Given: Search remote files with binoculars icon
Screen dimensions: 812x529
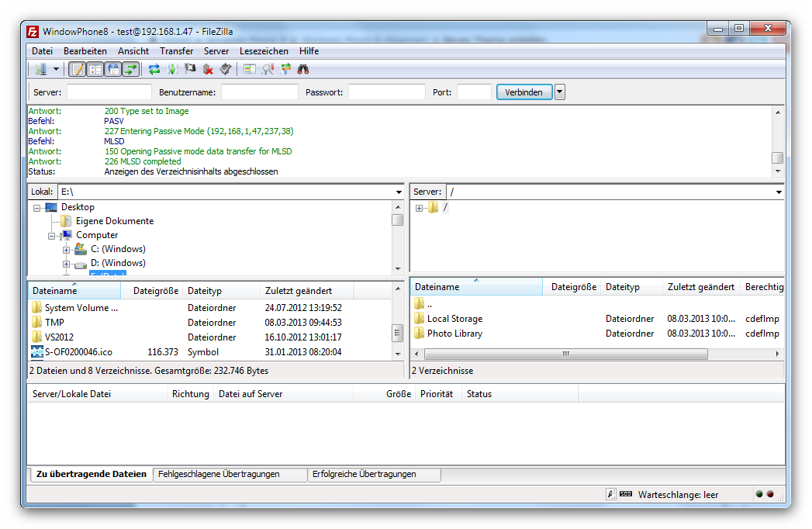Looking at the screenshot, I should 303,69.
